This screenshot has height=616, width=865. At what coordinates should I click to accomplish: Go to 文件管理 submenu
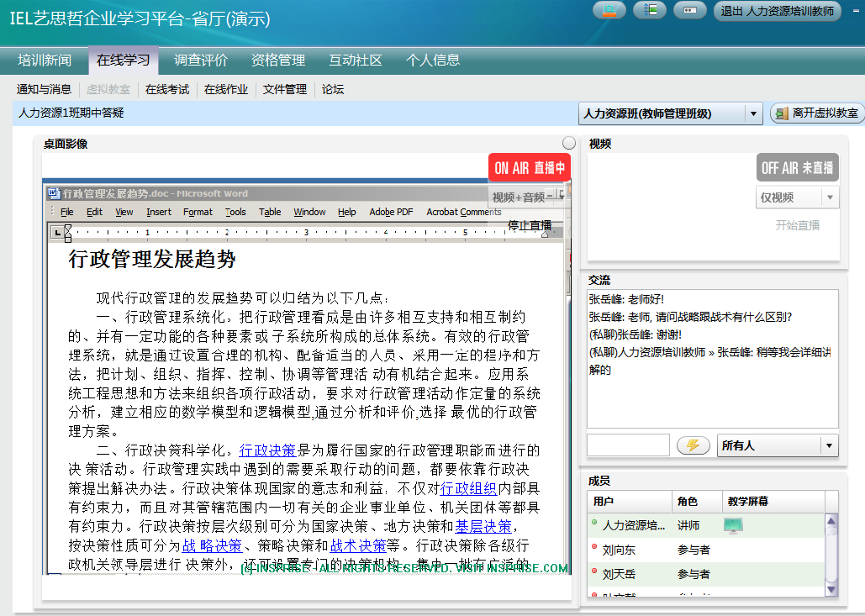point(285,89)
